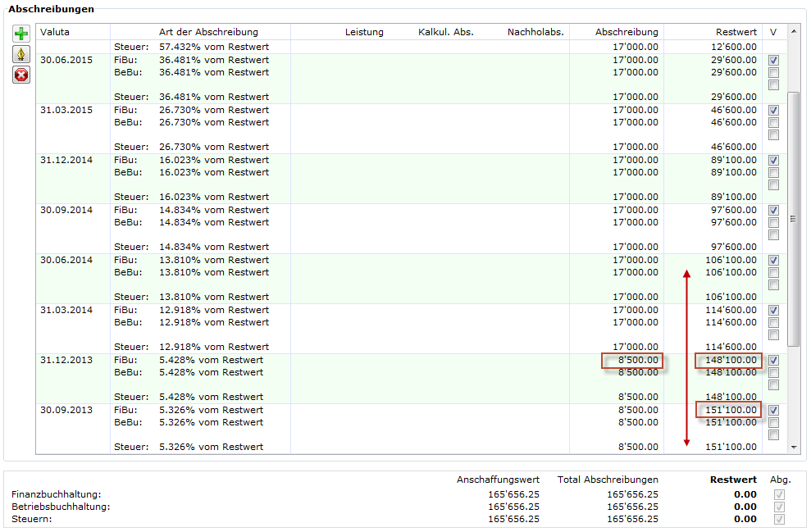This screenshot has width=811, height=532.
Task: Click the Finanzbuchhaltung Abg. checkbox
Action: (x=779, y=494)
